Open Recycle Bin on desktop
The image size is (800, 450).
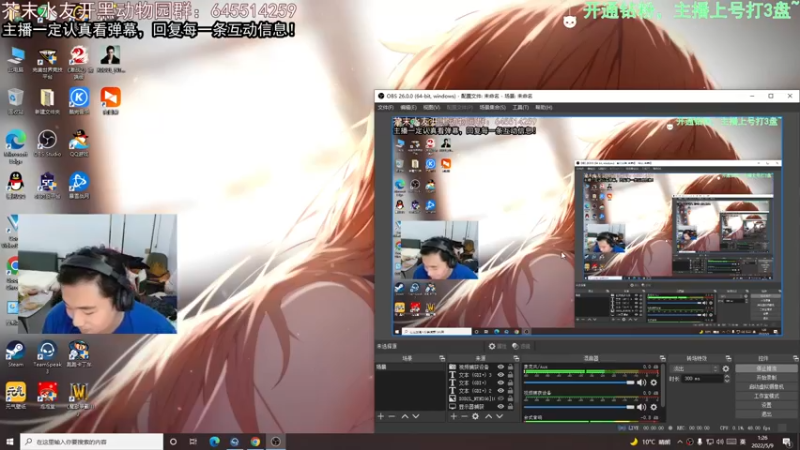pyautogui.click(x=15, y=101)
